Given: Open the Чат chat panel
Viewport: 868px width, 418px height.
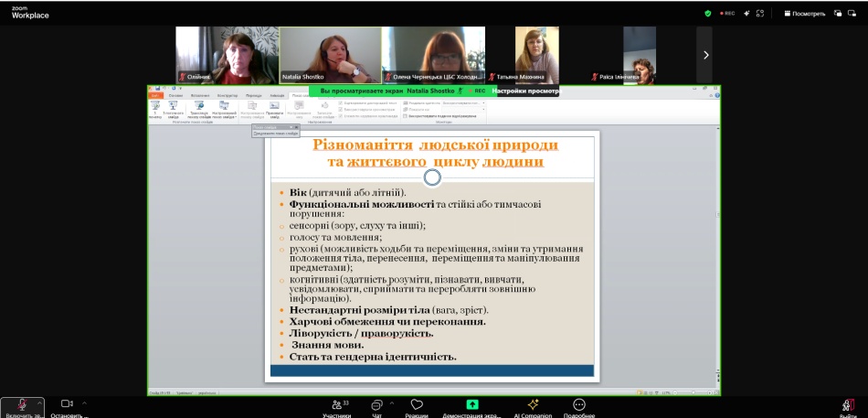Looking at the screenshot, I should pyautogui.click(x=376, y=404).
